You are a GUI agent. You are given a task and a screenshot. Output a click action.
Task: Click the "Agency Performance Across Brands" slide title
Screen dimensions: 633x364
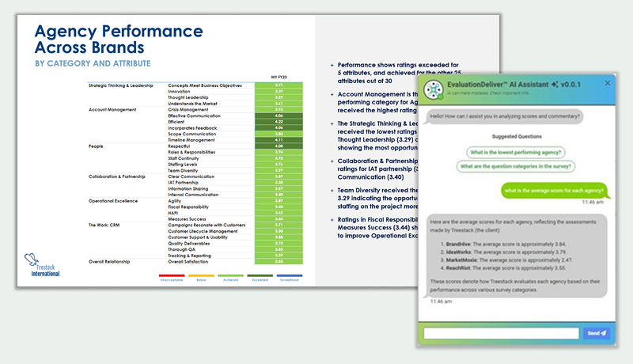[x=119, y=39]
